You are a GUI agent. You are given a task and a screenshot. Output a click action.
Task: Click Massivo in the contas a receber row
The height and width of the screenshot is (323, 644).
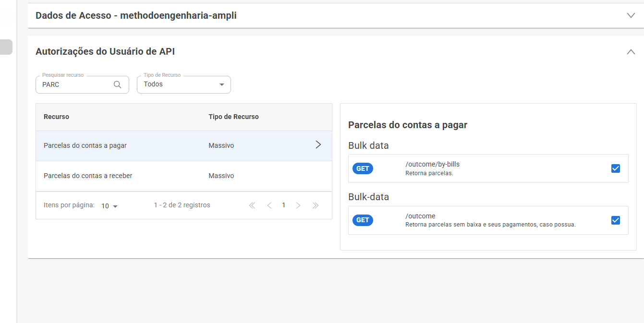(221, 176)
